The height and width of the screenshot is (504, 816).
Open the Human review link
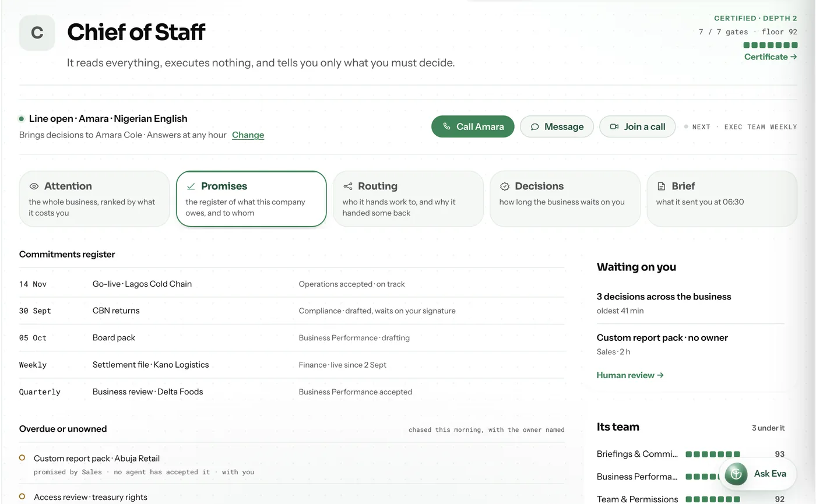(630, 375)
